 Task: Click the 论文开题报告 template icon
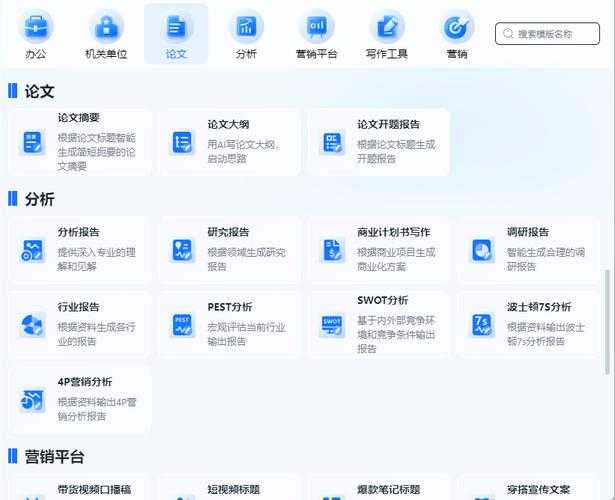pos(332,142)
